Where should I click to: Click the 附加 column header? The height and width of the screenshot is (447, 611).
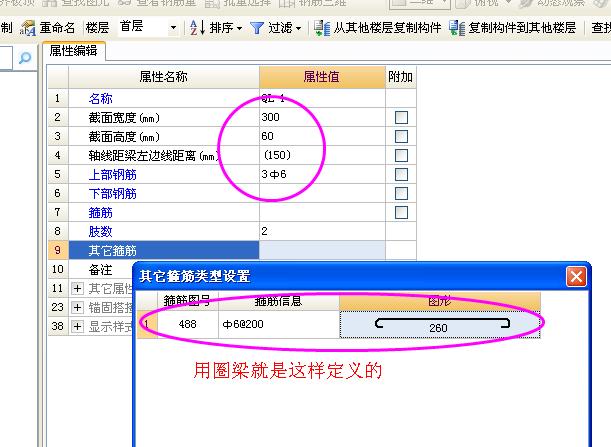pyautogui.click(x=401, y=77)
